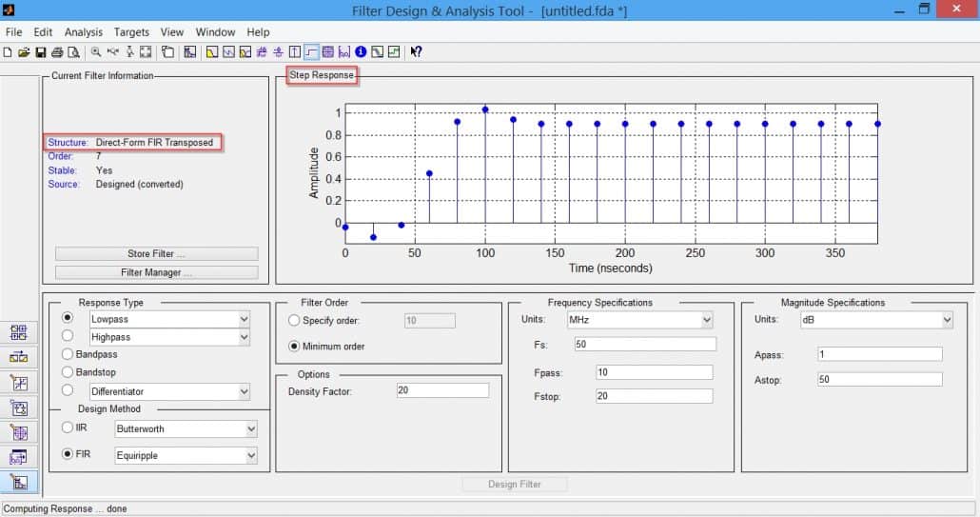The image size is (980, 517).
Task: Show the Pole/Zero plot
Action: pos(327,52)
